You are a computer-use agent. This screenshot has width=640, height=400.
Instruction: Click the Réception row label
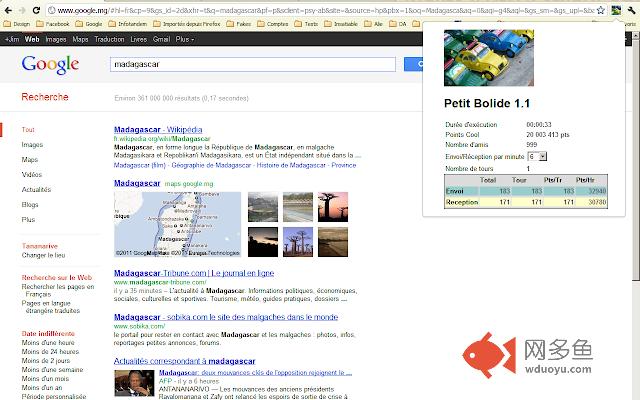tap(462, 202)
